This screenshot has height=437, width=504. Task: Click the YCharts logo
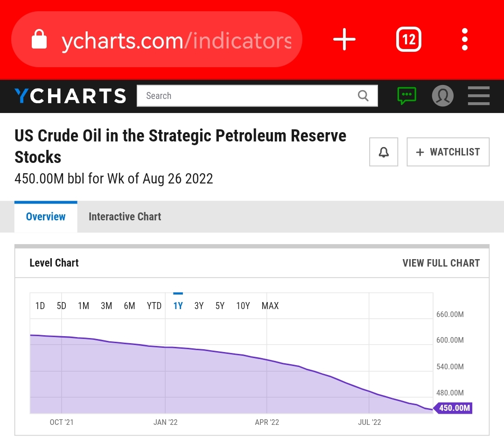[x=70, y=96]
